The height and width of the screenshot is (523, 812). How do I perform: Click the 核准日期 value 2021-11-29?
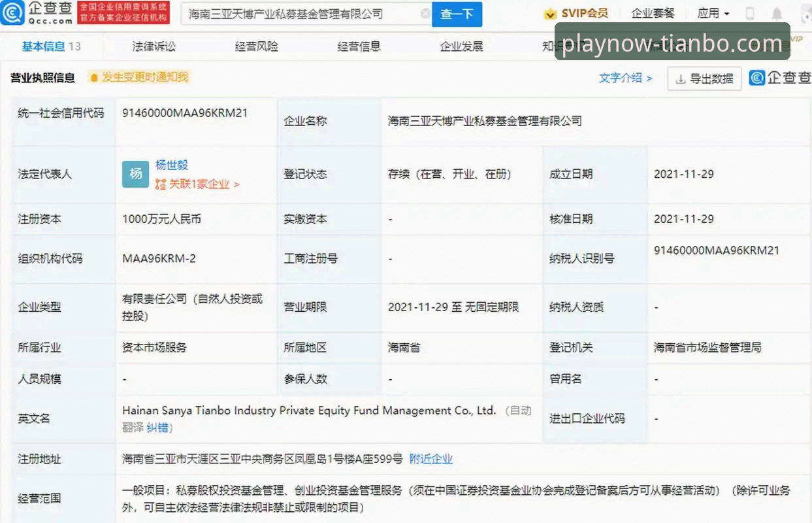coord(684,219)
